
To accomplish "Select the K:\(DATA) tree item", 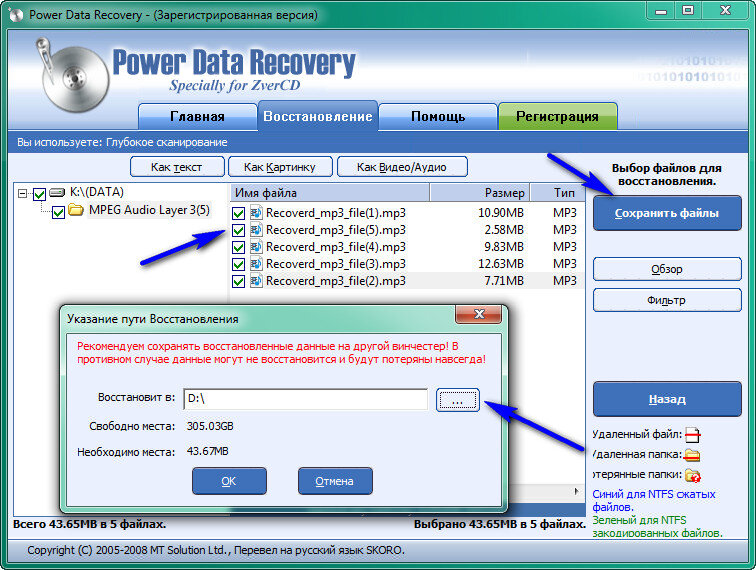I will pyautogui.click(x=97, y=192).
